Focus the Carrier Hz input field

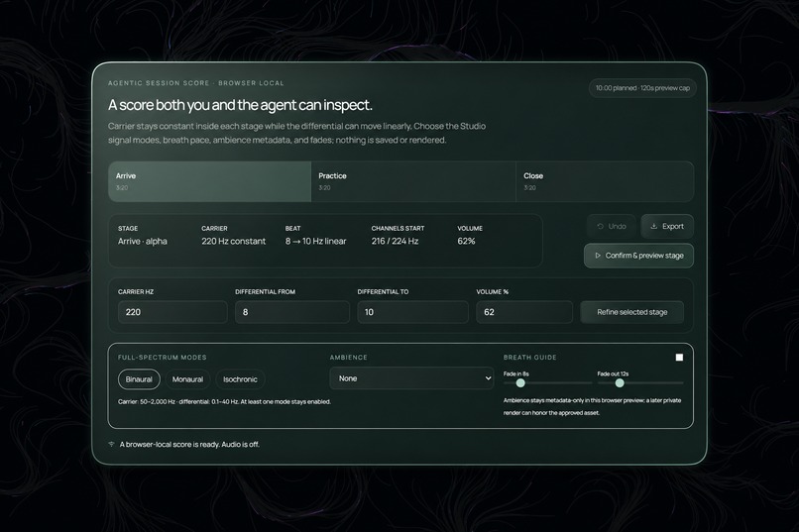[x=172, y=312]
